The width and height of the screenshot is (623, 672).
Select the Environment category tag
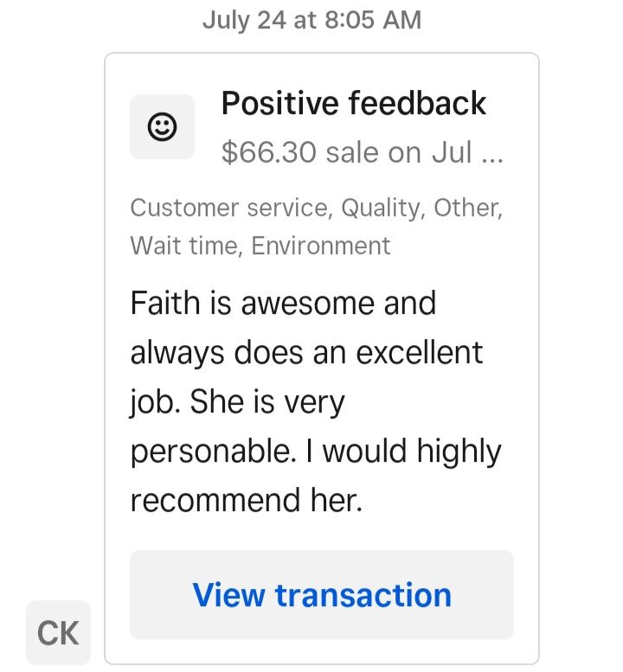pos(321,246)
